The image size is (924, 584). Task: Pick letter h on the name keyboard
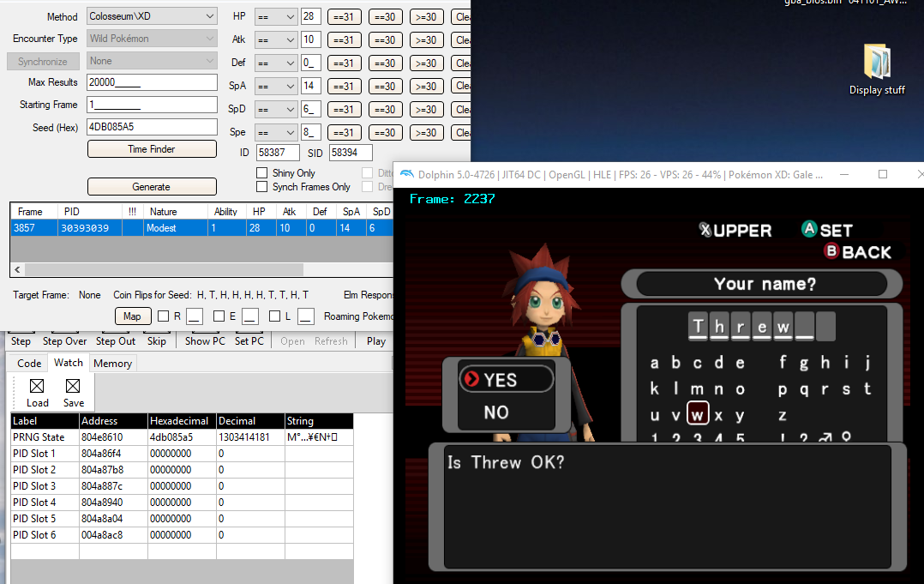(x=825, y=362)
